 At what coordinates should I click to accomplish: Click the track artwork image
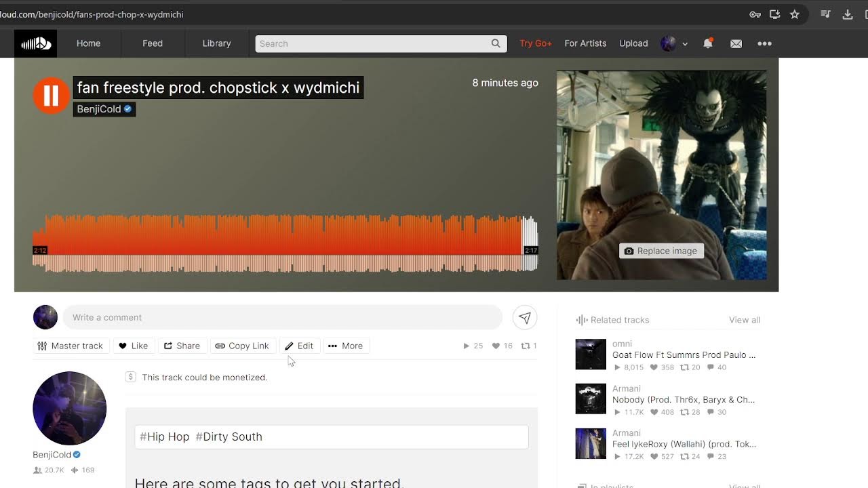pyautogui.click(x=662, y=175)
